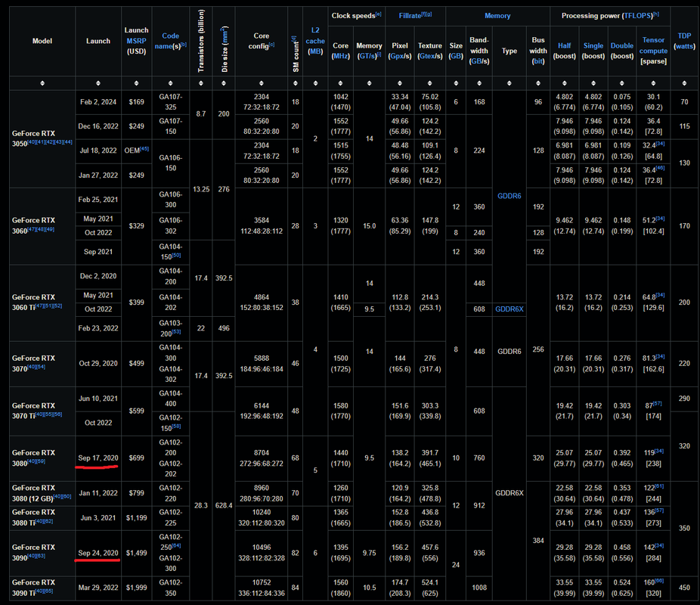Viewport: 700px width, 605px height.
Task: Select the '$1,999' MSRP cell
Action: (x=137, y=588)
